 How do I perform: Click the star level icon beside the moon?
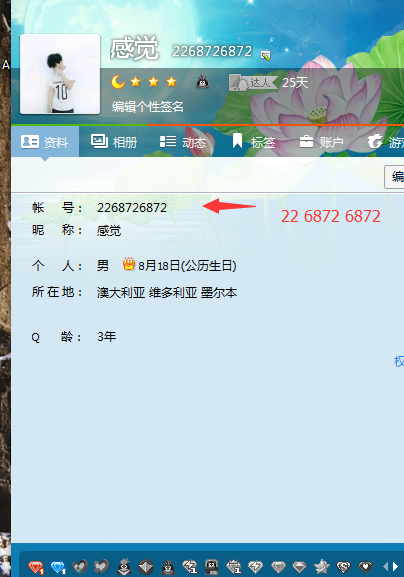(x=136, y=82)
